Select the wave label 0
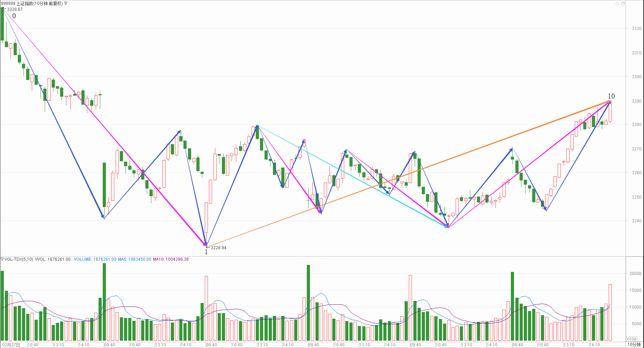 pos(14,16)
